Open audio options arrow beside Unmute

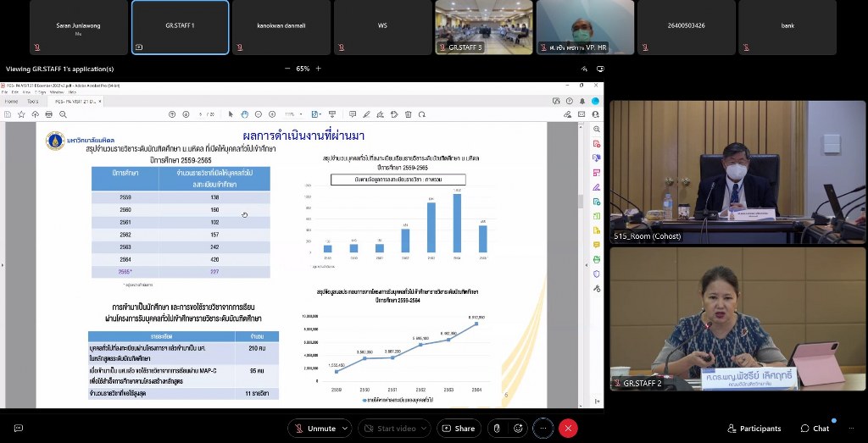(x=346, y=428)
